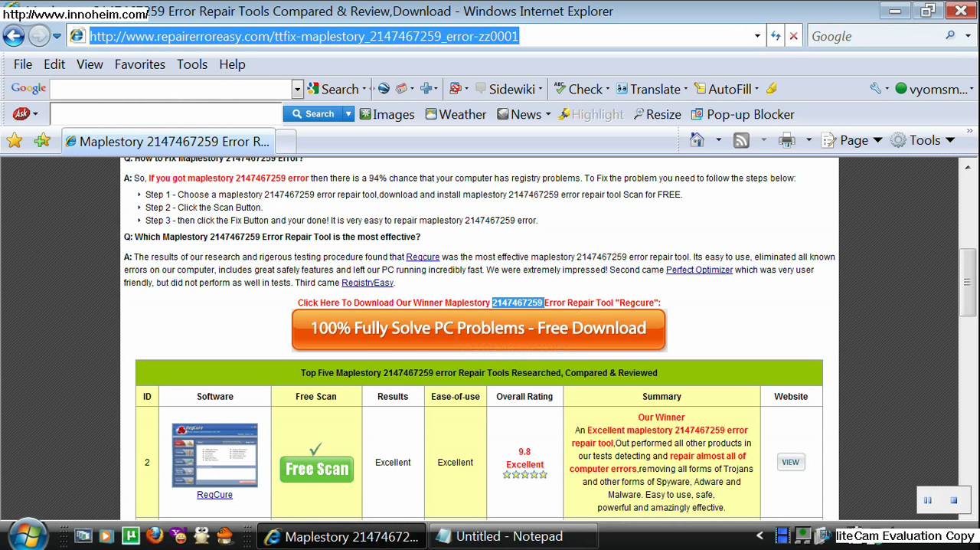Open a new blank tab
980x550 pixels.
[x=286, y=142]
